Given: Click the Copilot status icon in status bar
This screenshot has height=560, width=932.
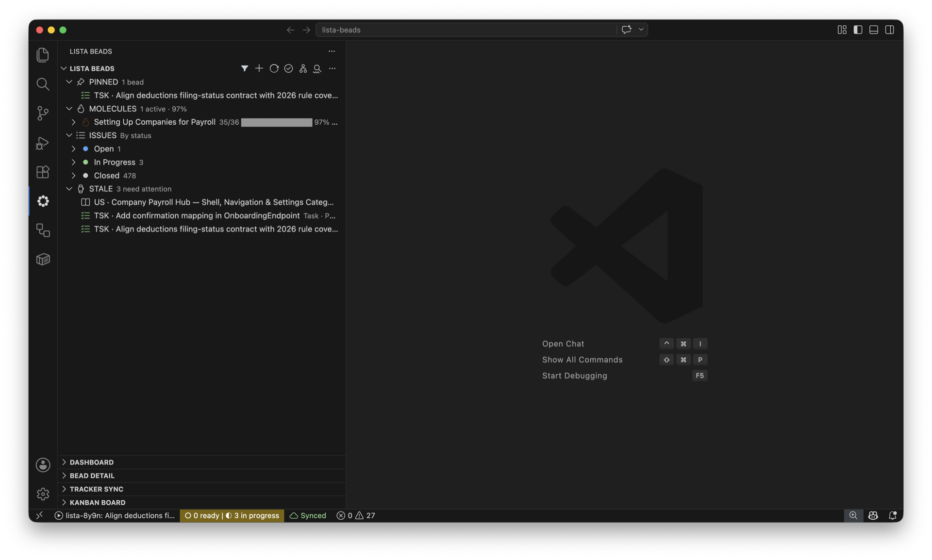Looking at the screenshot, I should click(x=873, y=515).
